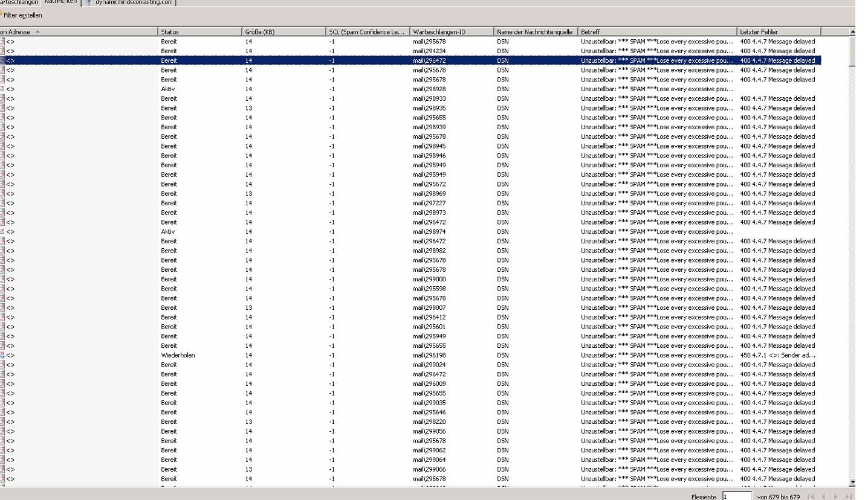Select the message with queue ID mail\299064
The width and height of the screenshot is (868, 500).
pos(411,460)
